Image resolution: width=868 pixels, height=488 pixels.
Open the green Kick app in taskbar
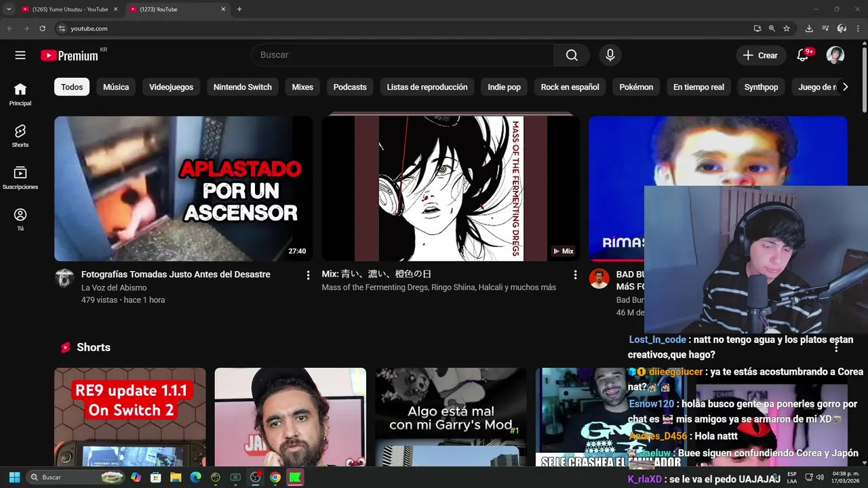pyautogui.click(x=295, y=477)
